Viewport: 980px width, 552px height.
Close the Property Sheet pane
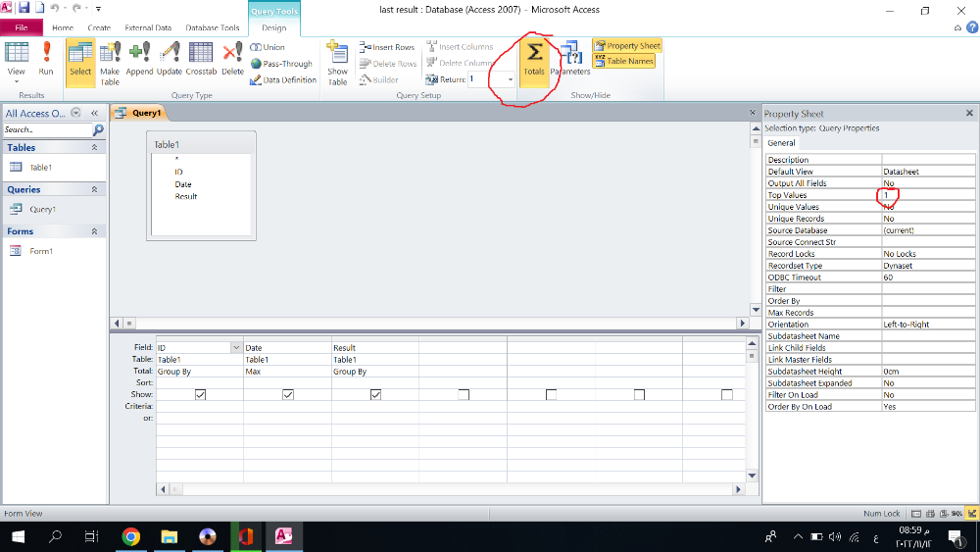(969, 113)
